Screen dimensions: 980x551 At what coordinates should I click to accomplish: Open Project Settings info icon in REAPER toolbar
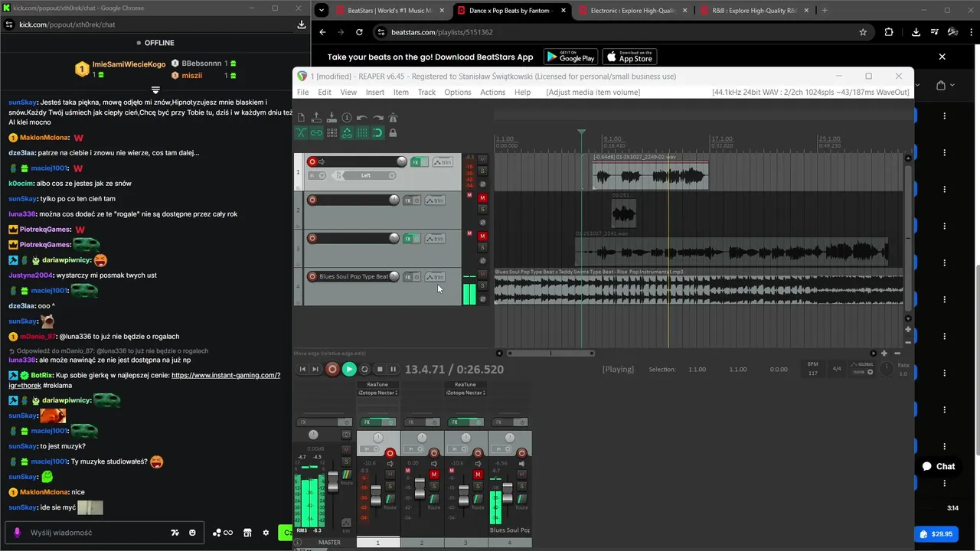(x=347, y=117)
